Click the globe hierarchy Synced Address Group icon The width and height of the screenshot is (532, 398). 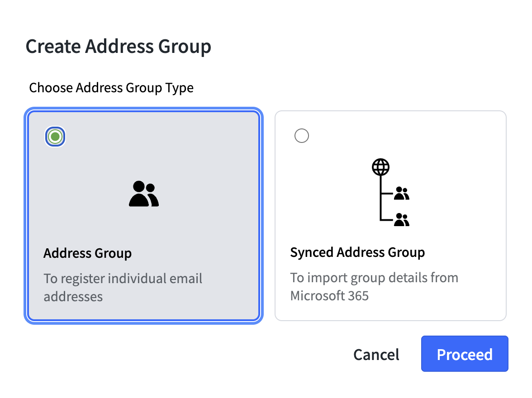(390, 192)
